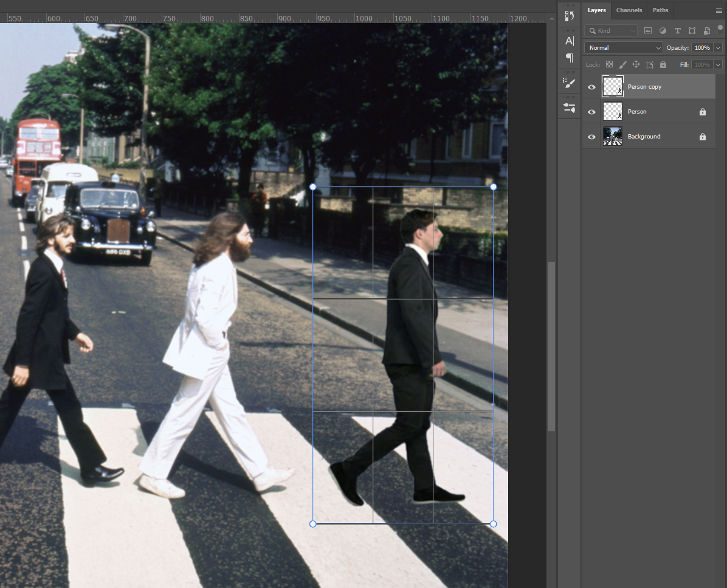Viewport: 727px width, 588px height.
Task: Click the canvas vertical scrollbar thumb
Action: point(551,347)
